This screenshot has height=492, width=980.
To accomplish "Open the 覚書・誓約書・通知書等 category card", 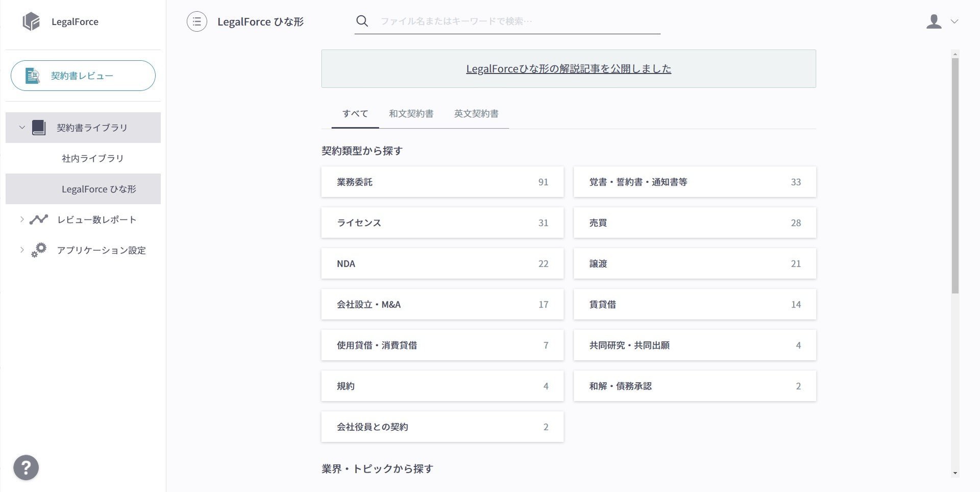I will pyautogui.click(x=695, y=182).
